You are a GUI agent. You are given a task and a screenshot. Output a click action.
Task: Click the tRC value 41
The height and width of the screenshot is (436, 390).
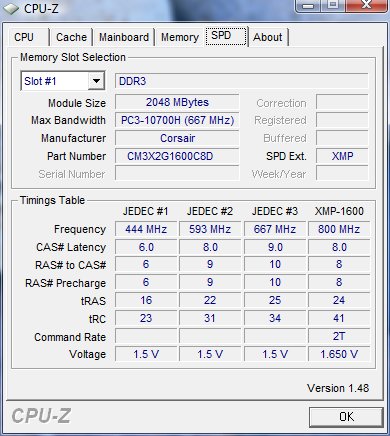click(x=339, y=318)
